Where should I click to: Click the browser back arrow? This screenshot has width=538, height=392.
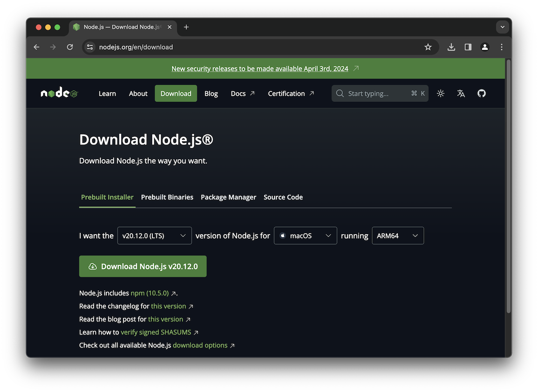point(36,47)
